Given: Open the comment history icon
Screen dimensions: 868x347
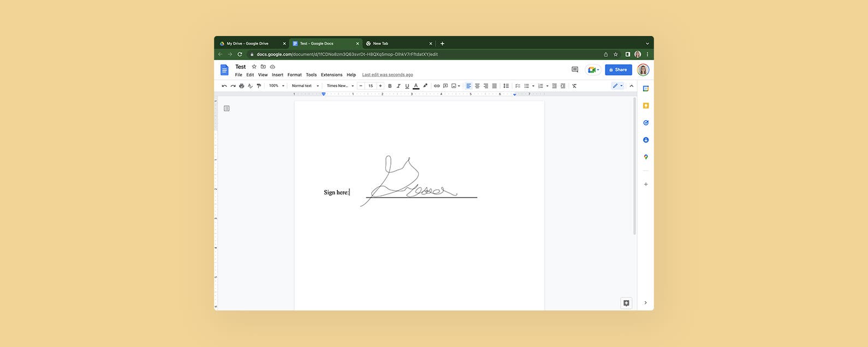Looking at the screenshot, I should tap(574, 70).
